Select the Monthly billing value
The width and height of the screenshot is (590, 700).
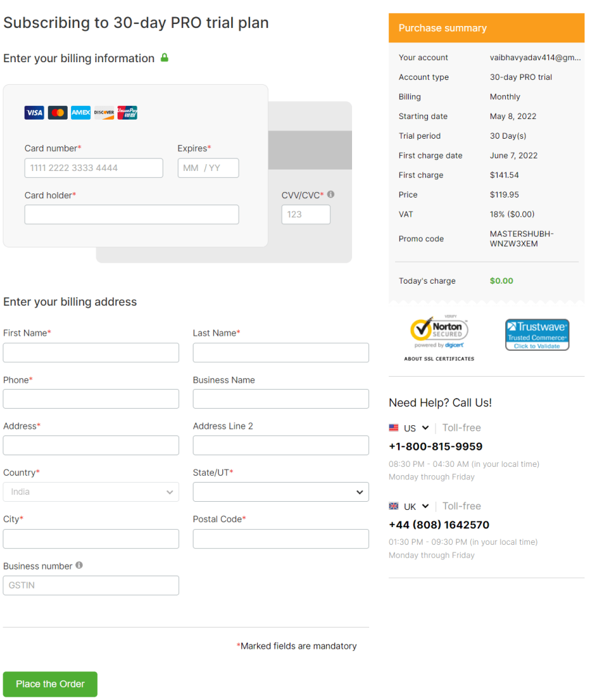click(x=505, y=96)
